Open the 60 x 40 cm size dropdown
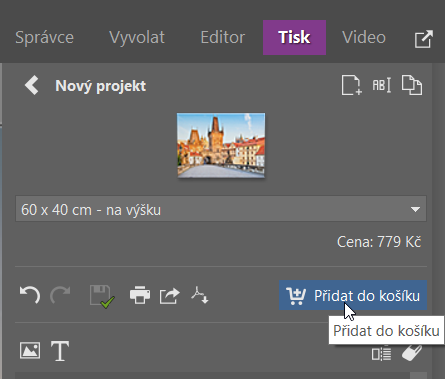The width and height of the screenshot is (445, 379). click(221, 209)
